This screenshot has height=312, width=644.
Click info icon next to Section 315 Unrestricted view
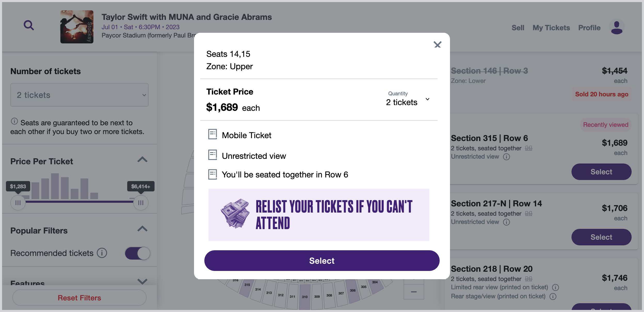(x=506, y=157)
